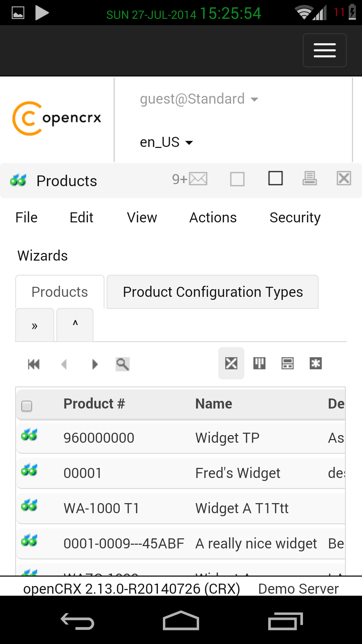This screenshot has width=362, height=644.
Task: Jump to first page of product list
Action: (x=34, y=364)
